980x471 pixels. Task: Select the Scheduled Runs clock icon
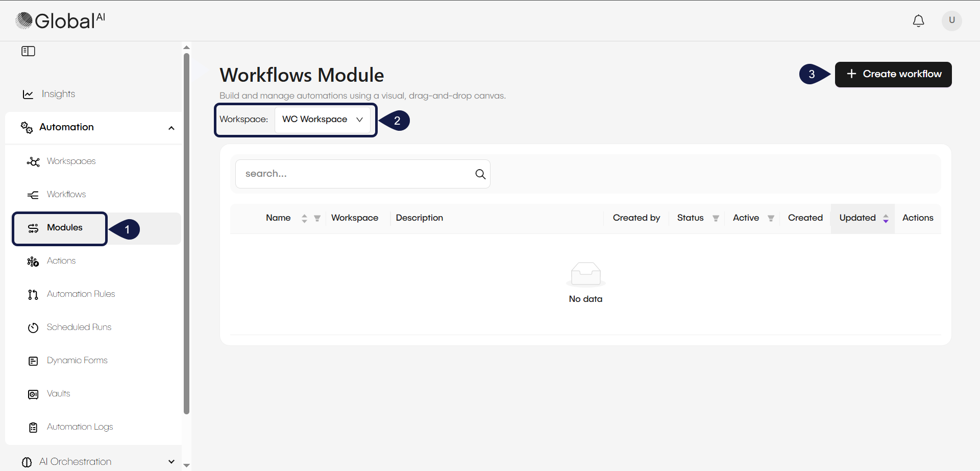(33, 327)
